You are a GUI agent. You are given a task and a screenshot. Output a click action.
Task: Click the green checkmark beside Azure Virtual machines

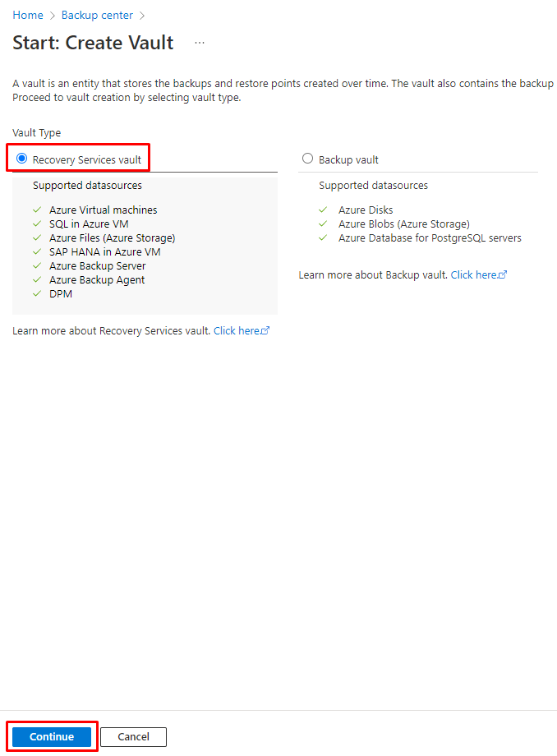pyautogui.click(x=37, y=210)
